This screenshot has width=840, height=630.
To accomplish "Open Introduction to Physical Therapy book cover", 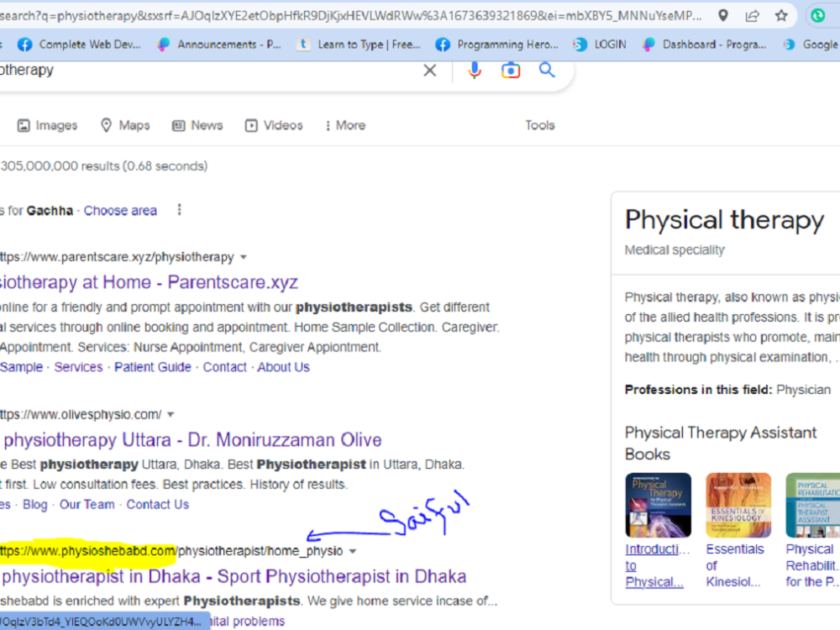I will pyautogui.click(x=659, y=505).
